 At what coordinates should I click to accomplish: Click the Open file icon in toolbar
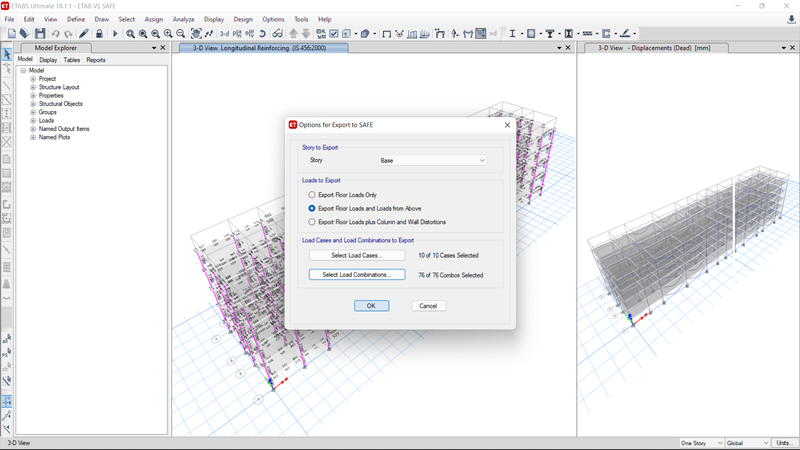[x=24, y=34]
